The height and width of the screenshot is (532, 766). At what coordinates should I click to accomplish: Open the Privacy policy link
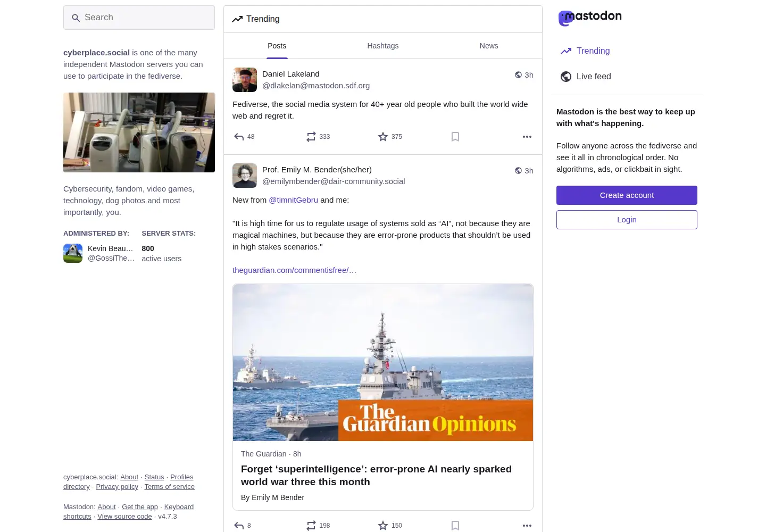tap(117, 487)
